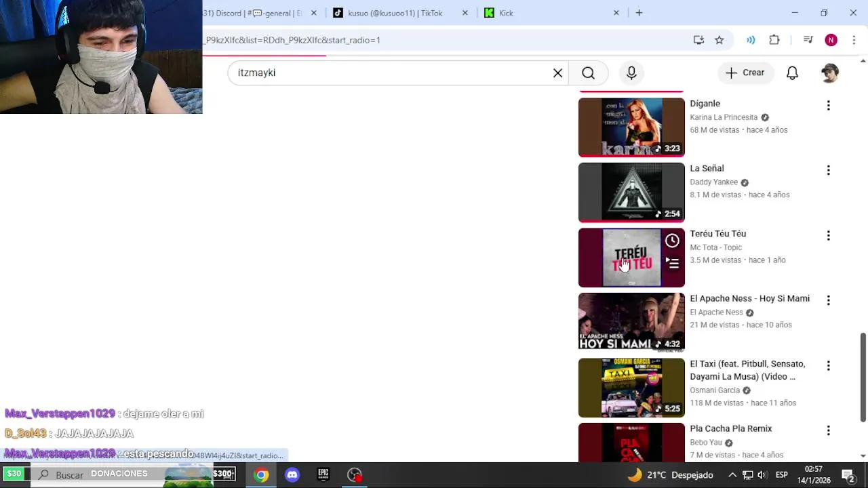Open the YouTube account avatar menu

(x=829, y=73)
